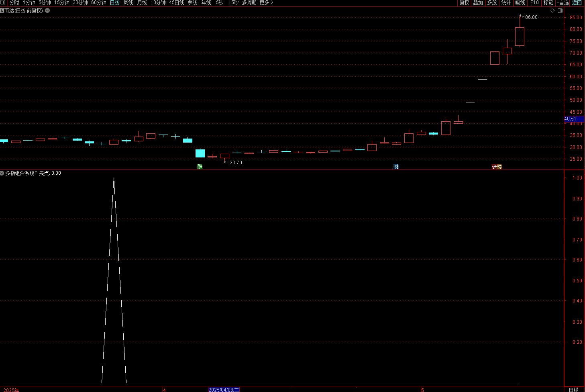
Task: Switch to the 周线 weekly tab
Action: coord(128,2)
